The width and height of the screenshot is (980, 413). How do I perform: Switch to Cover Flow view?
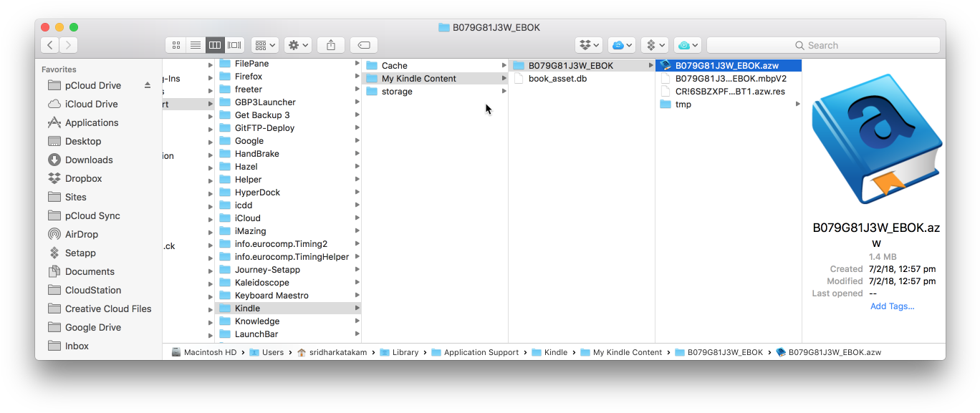click(234, 45)
